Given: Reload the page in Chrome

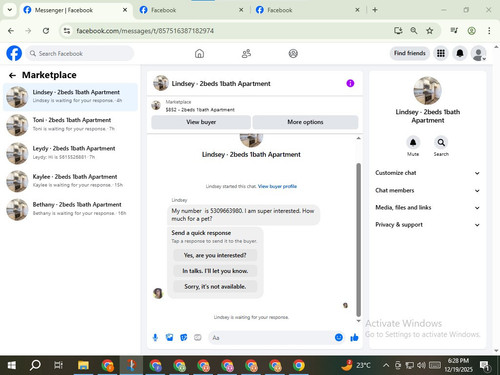Looking at the screenshot, I should click(46, 31).
